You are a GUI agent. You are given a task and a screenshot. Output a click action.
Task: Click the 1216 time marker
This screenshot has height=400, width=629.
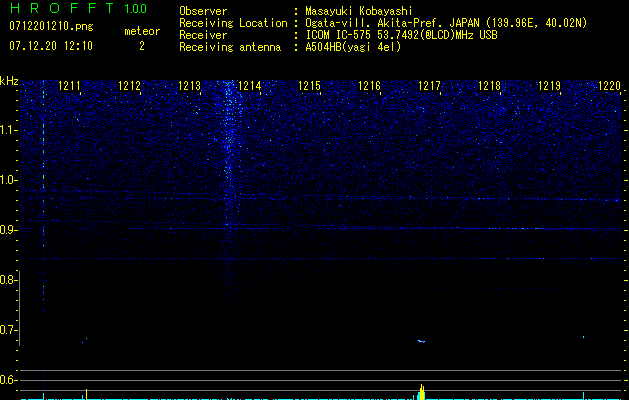(x=369, y=86)
